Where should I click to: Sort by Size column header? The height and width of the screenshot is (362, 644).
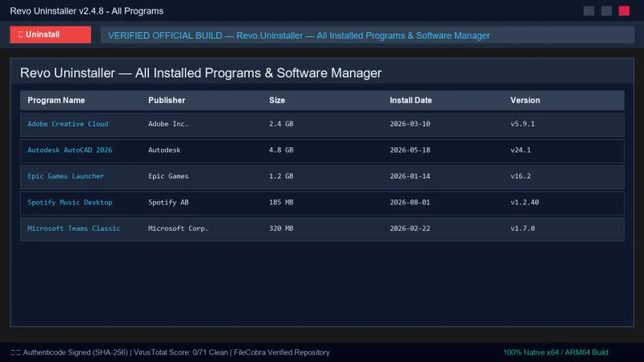277,100
